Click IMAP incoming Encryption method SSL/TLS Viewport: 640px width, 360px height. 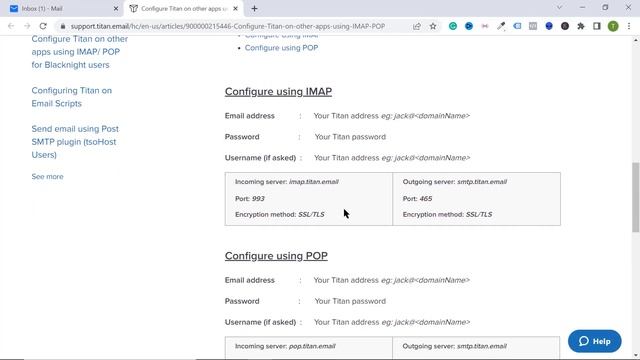click(x=280, y=215)
